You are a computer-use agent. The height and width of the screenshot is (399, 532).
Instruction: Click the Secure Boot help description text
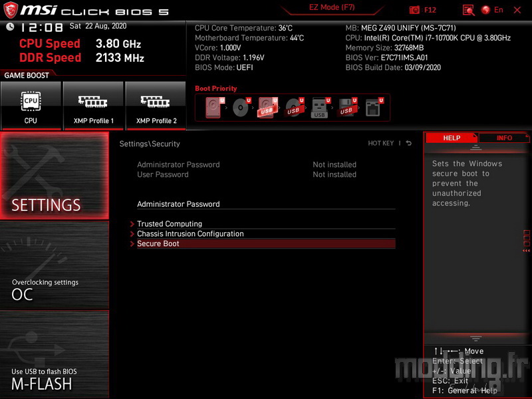click(x=467, y=184)
